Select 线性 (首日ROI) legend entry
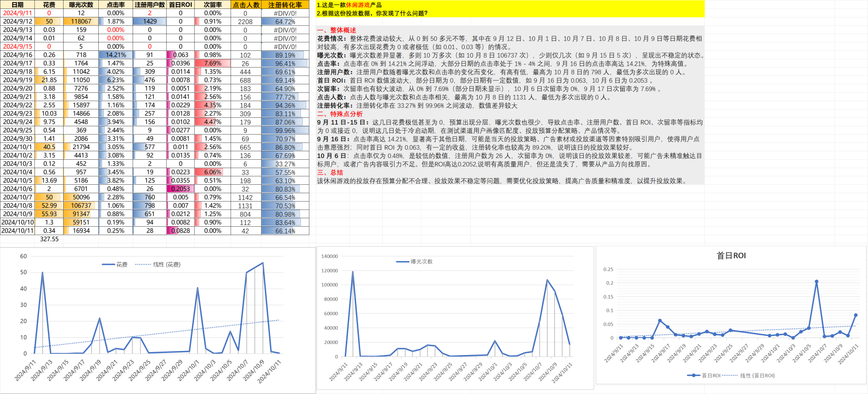This screenshot has height=394, width=868. (748, 375)
